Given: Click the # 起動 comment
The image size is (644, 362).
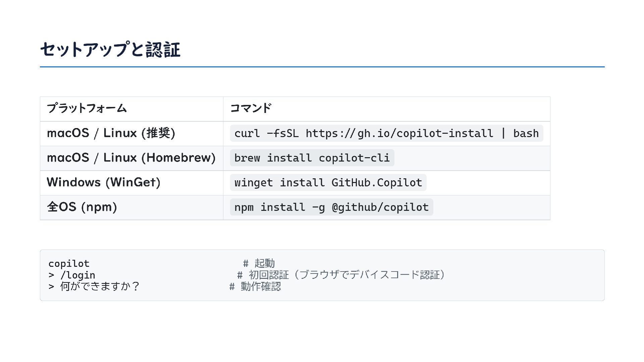Looking at the screenshot, I should tap(259, 263).
